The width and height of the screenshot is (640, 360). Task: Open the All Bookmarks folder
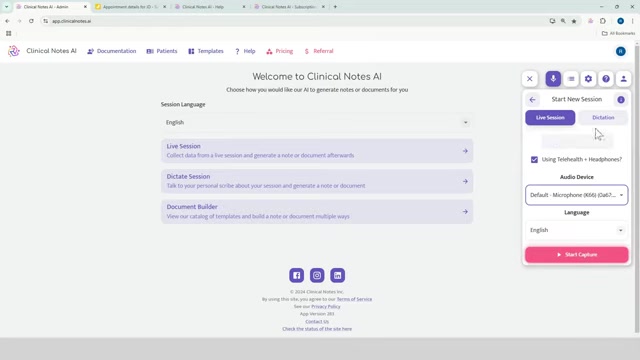click(618, 33)
